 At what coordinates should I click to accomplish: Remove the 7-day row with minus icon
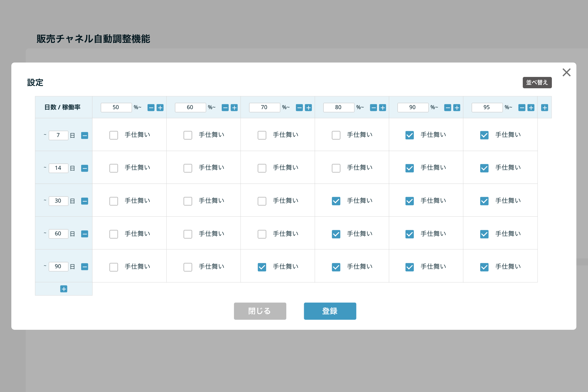click(x=85, y=135)
